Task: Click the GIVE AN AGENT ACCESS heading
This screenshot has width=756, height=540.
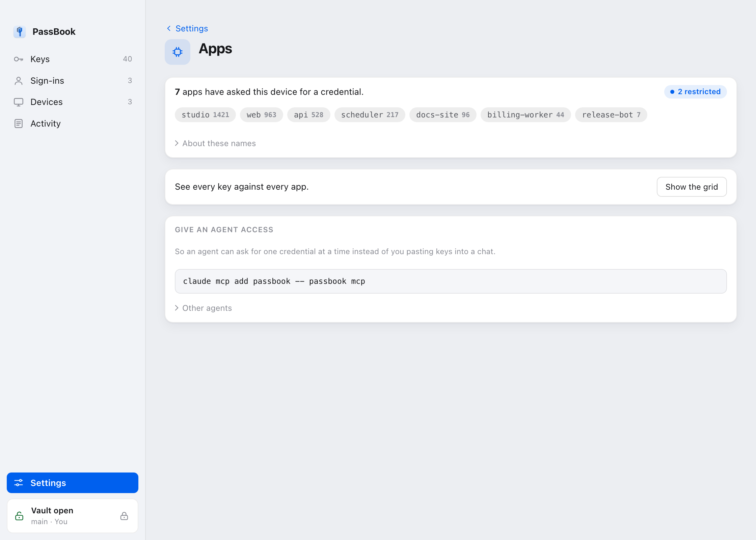Action: tap(224, 230)
